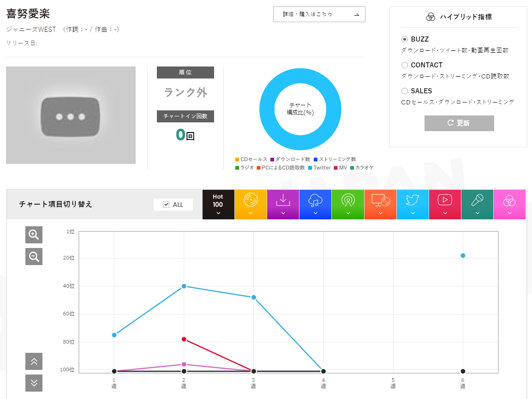Select the SALES radio option
Viewport: 532px width, 399px height.
(405, 91)
